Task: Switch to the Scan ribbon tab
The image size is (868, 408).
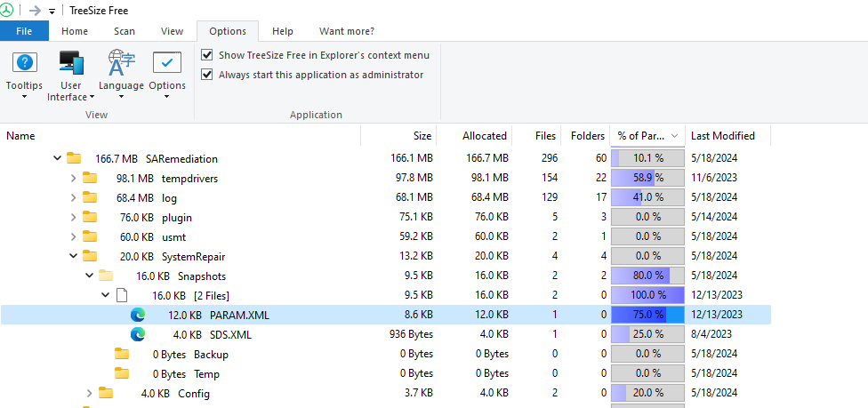Action: click(125, 31)
